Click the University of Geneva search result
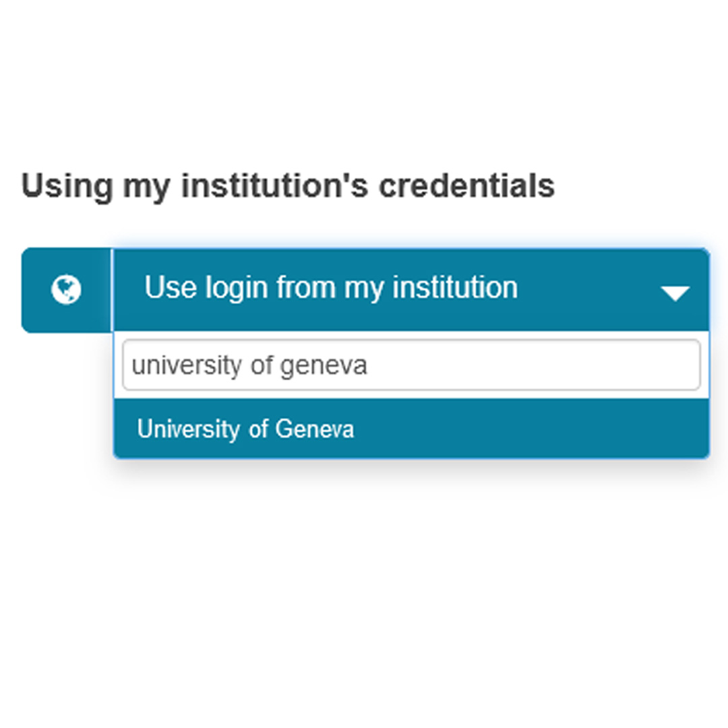728x728 pixels. (245, 429)
